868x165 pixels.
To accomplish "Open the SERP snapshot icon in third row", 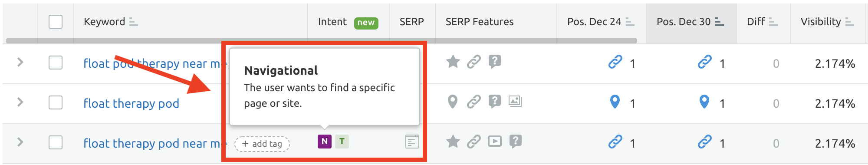I will pyautogui.click(x=412, y=142).
